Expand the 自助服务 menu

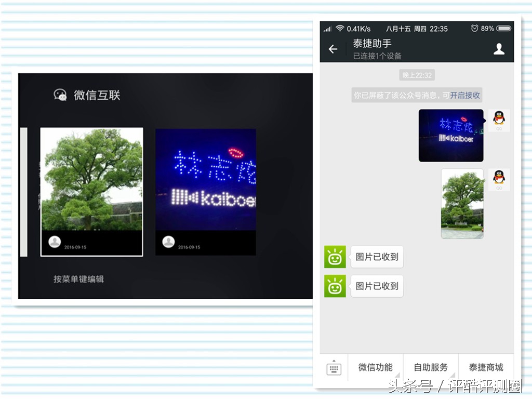tap(431, 367)
